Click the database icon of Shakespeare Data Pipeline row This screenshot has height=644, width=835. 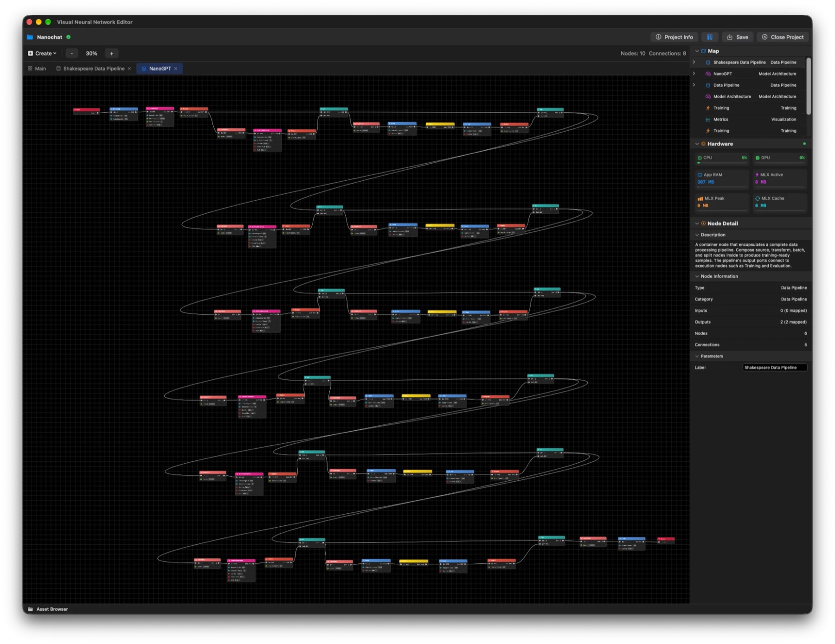[x=708, y=62]
